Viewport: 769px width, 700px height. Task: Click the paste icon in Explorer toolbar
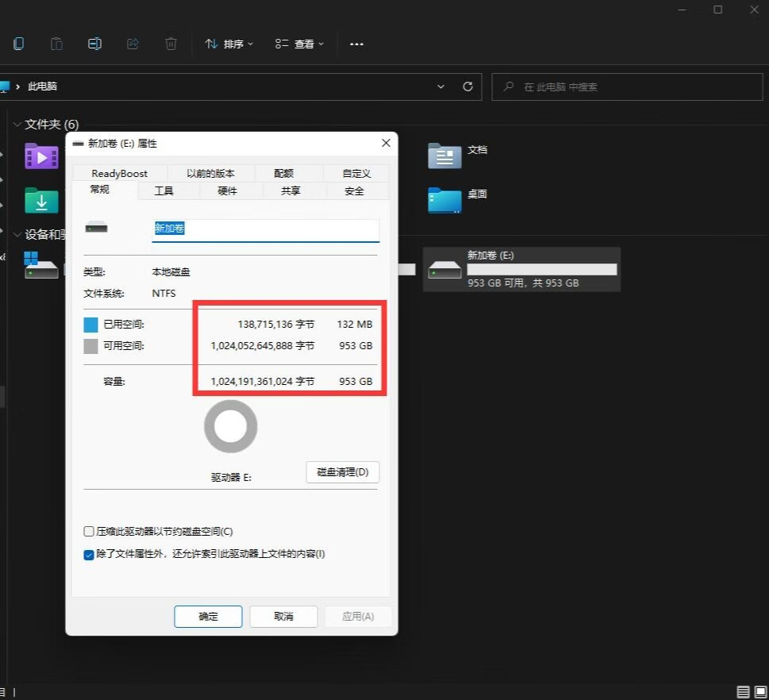pyautogui.click(x=57, y=44)
